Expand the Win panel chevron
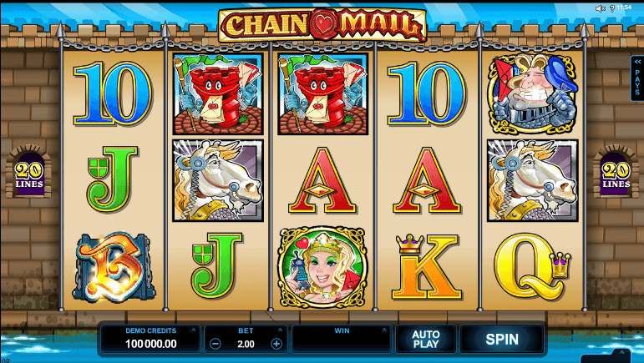 click(x=384, y=330)
